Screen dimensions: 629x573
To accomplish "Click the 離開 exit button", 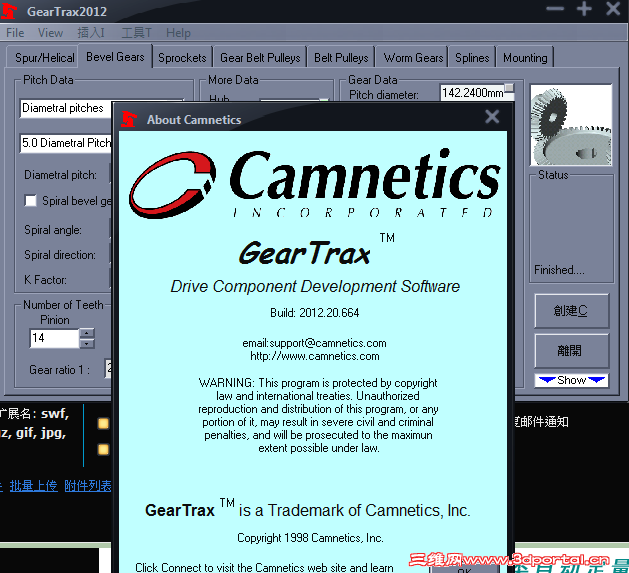I will click(x=571, y=351).
